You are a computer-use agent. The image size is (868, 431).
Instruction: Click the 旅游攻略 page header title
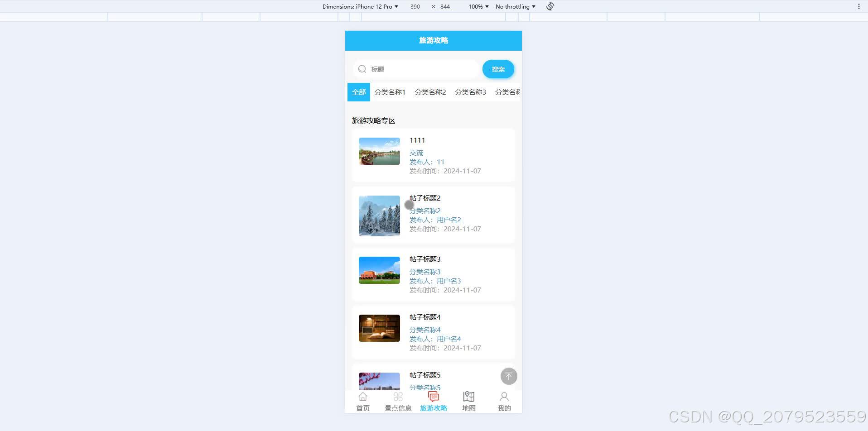[x=434, y=40]
